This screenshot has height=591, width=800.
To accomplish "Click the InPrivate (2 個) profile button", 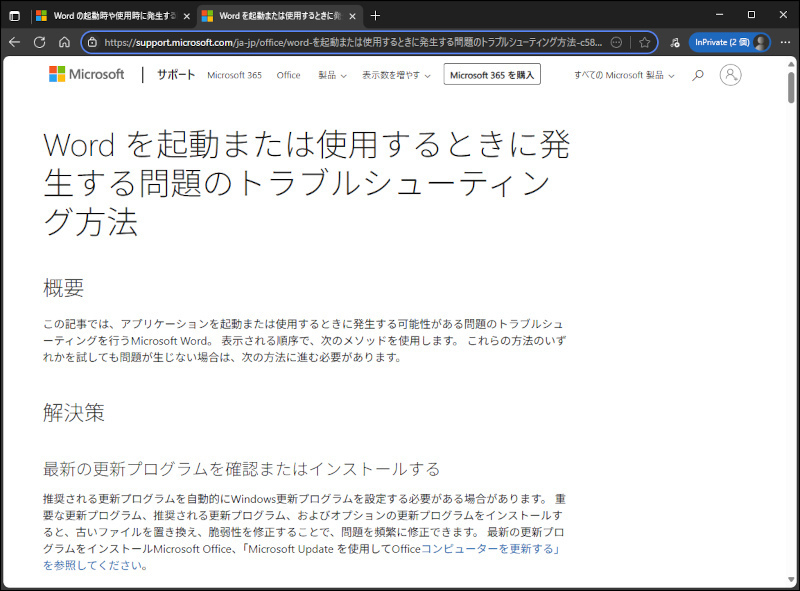I will click(730, 42).
